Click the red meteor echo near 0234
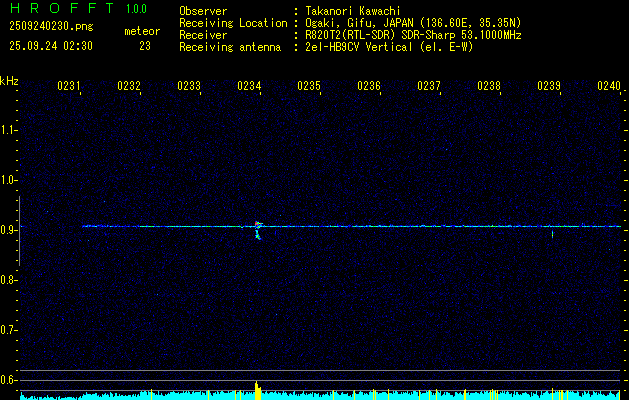629x400 pixels. pos(258,224)
